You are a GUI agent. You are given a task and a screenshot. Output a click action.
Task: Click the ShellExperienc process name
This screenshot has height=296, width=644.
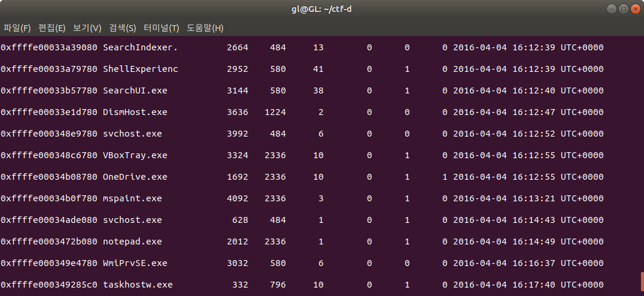(x=141, y=69)
